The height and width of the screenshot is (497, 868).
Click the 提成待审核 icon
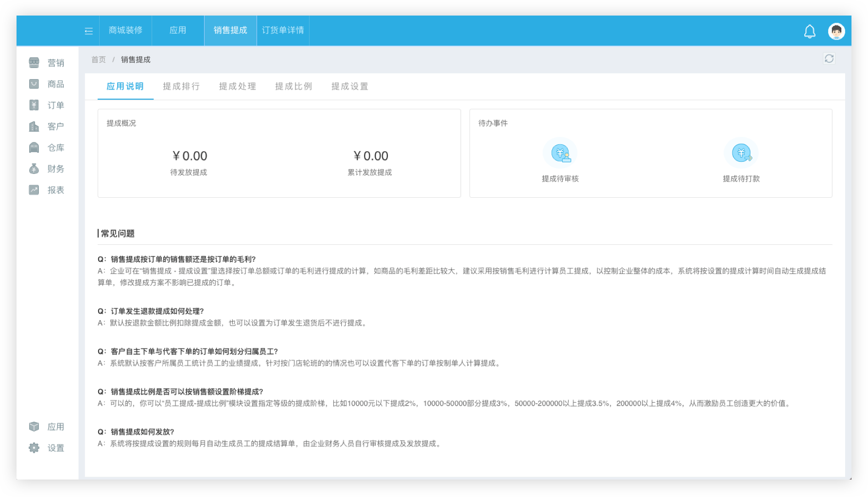(x=560, y=154)
